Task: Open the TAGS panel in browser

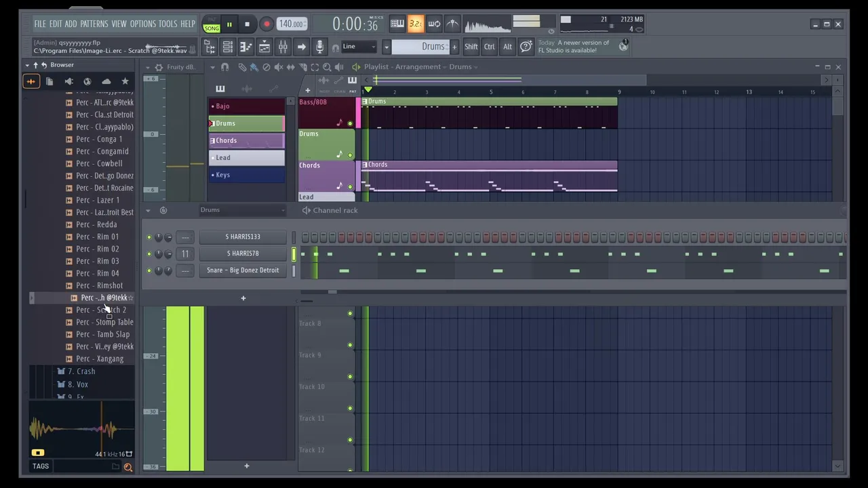Action: click(41, 466)
